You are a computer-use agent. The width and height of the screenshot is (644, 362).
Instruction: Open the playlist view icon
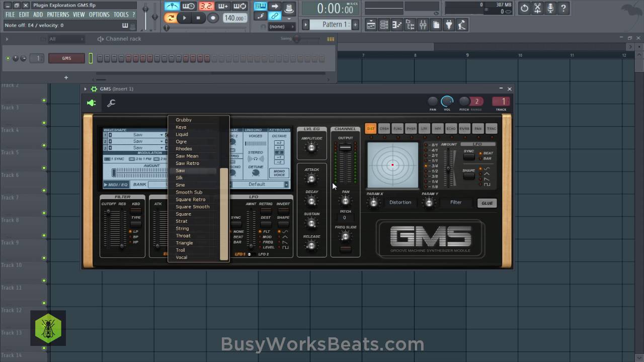coord(371,25)
